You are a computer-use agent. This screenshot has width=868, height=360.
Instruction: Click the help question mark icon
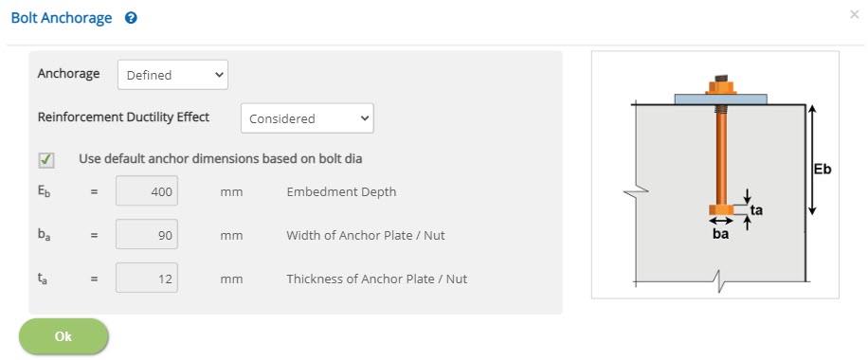point(131,18)
